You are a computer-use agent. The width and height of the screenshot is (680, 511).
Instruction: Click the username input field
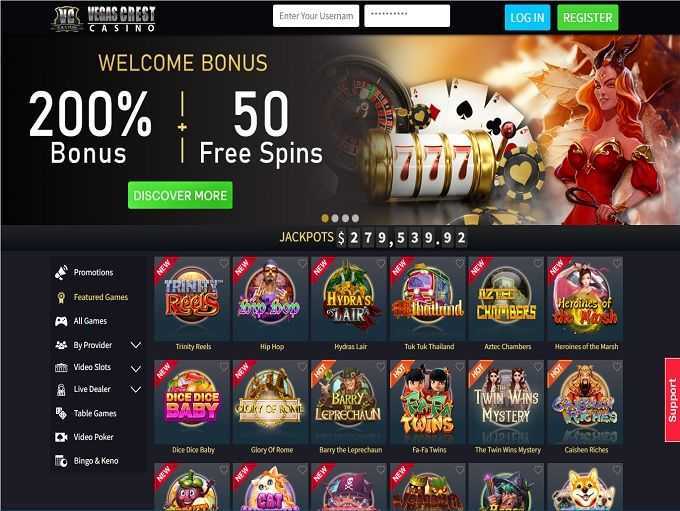pyautogui.click(x=316, y=16)
